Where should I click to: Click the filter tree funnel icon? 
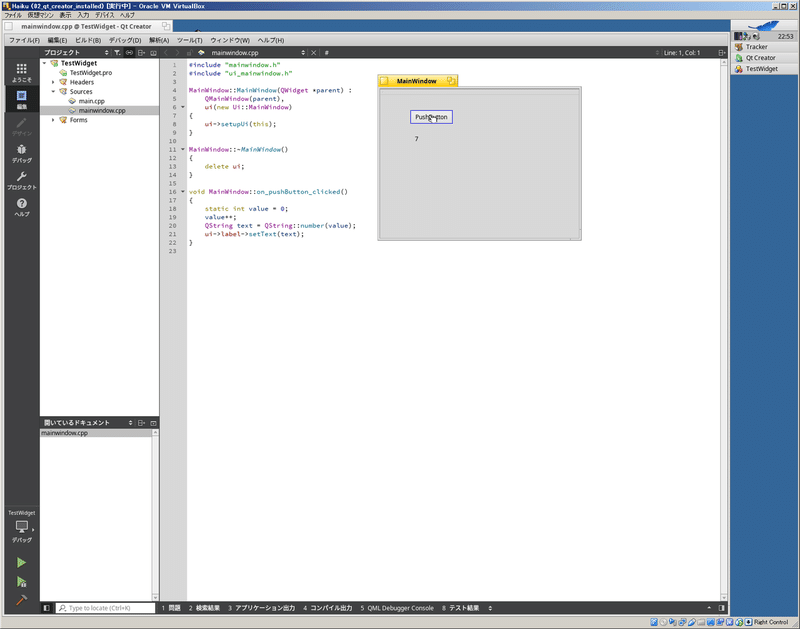(117, 53)
